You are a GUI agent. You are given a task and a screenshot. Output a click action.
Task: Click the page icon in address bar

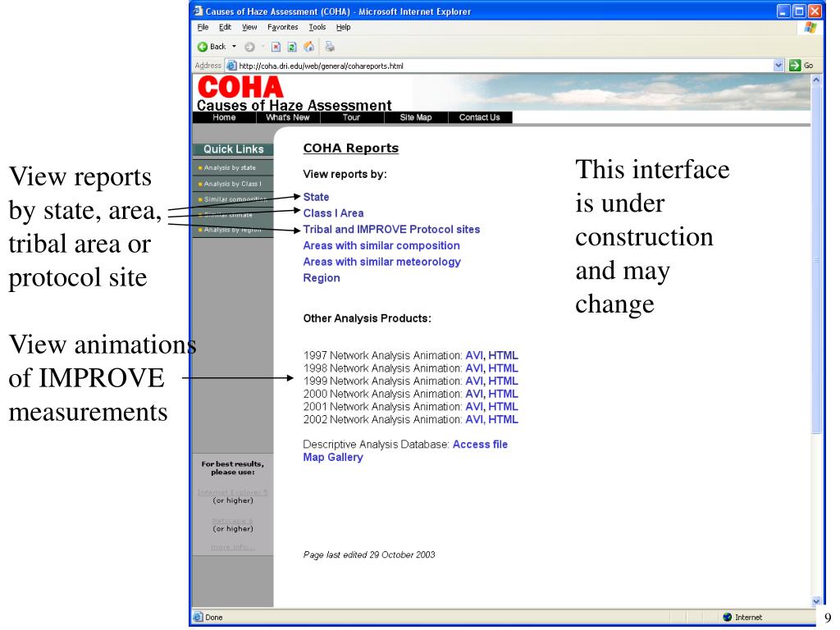pos(231,66)
